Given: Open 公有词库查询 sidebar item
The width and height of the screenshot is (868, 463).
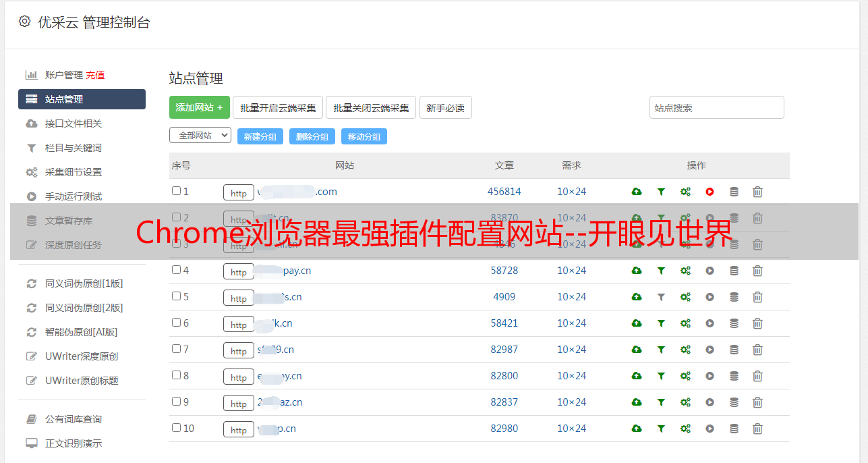Looking at the screenshot, I should click(74, 419).
